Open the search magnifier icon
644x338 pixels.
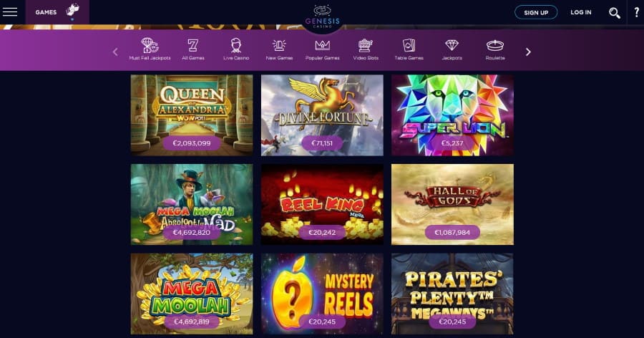[x=615, y=13]
